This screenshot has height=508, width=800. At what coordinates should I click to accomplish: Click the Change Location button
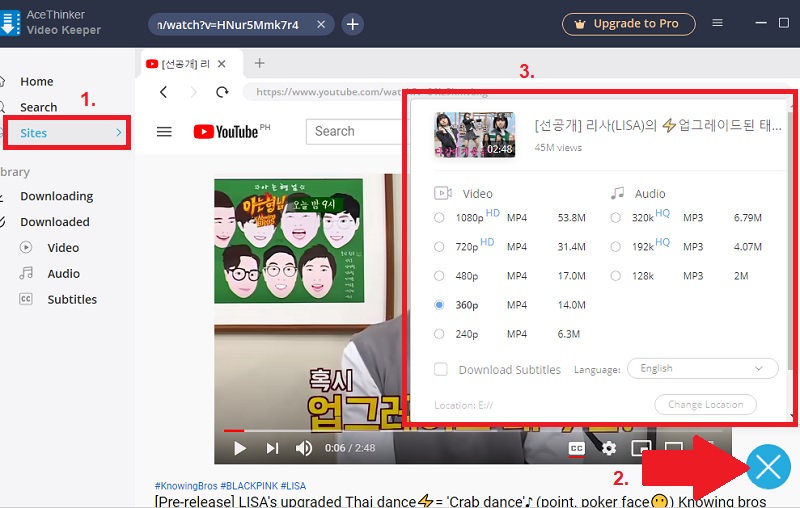click(x=705, y=405)
